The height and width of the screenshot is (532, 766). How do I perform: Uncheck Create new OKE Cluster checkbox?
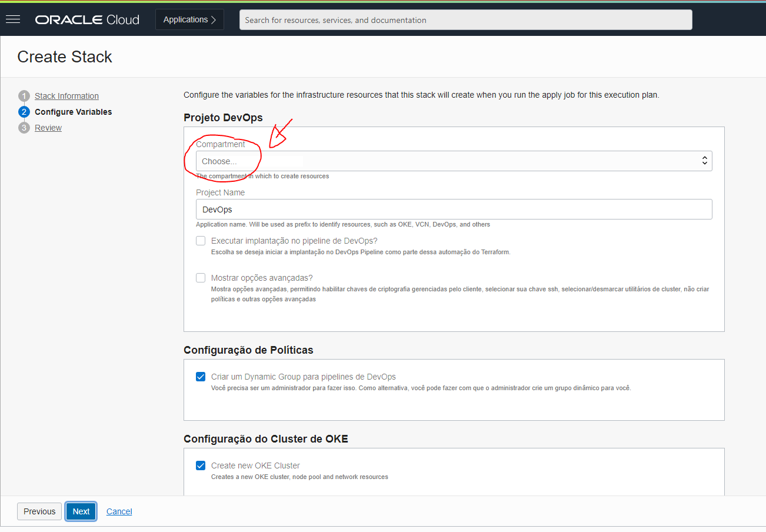(x=201, y=465)
